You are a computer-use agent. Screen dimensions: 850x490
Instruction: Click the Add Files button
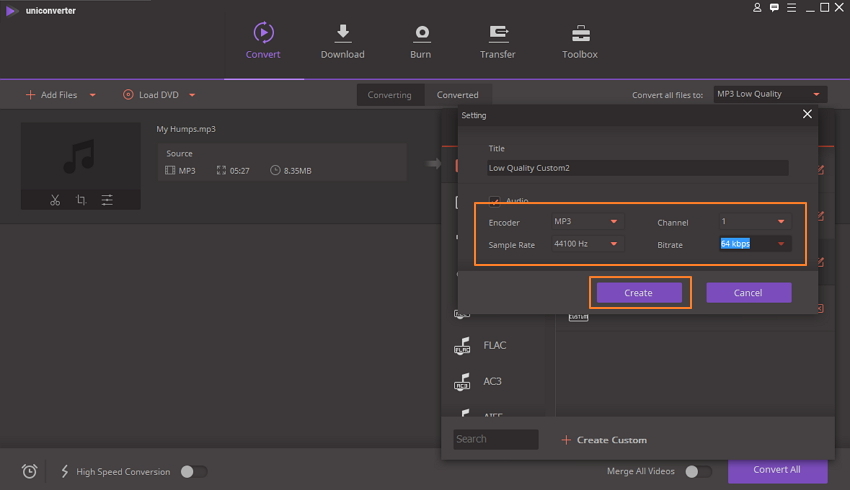pos(51,95)
